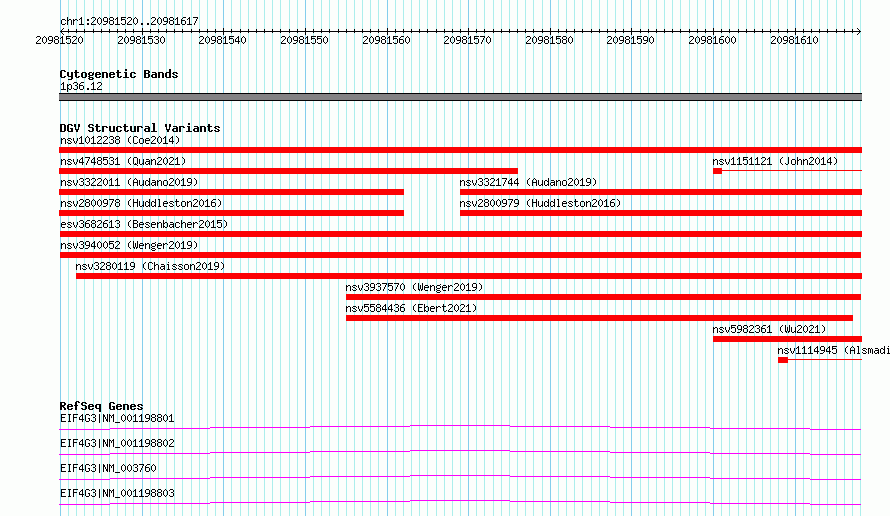The height and width of the screenshot is (516, 890).
Task: Click the nsv3280119 (Chaisson2019) label
Action: pos(150,266)
